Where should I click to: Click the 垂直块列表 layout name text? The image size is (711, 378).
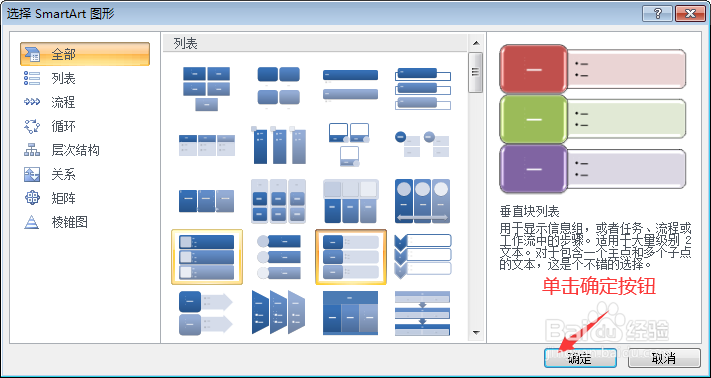click(x=530, y=211)
